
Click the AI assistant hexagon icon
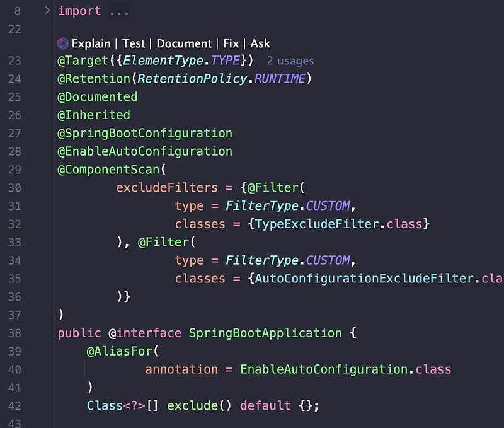(65, 43)
